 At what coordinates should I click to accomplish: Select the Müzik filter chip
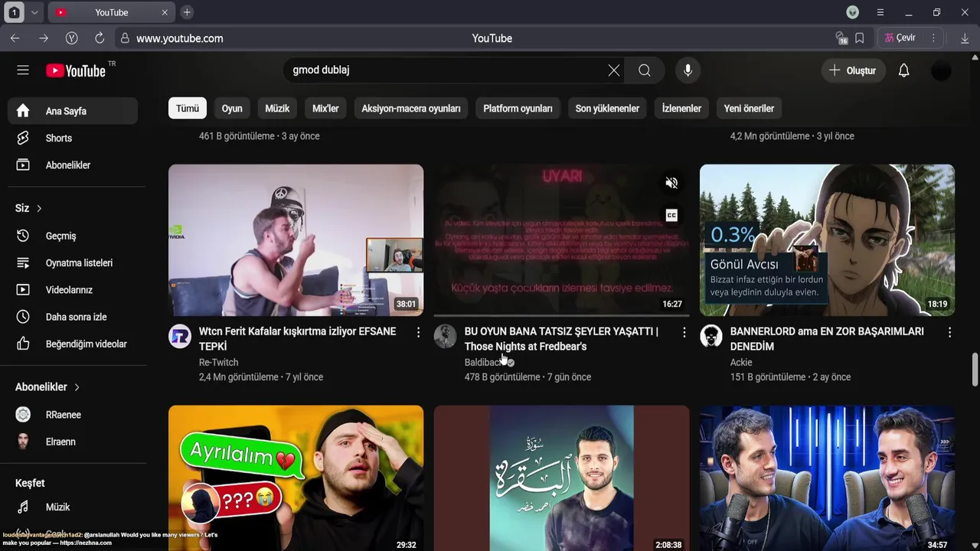pos(277,109)
